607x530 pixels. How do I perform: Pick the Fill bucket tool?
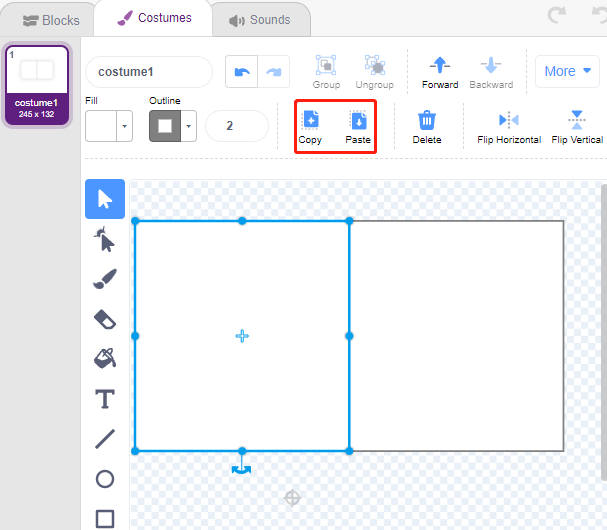105,358
